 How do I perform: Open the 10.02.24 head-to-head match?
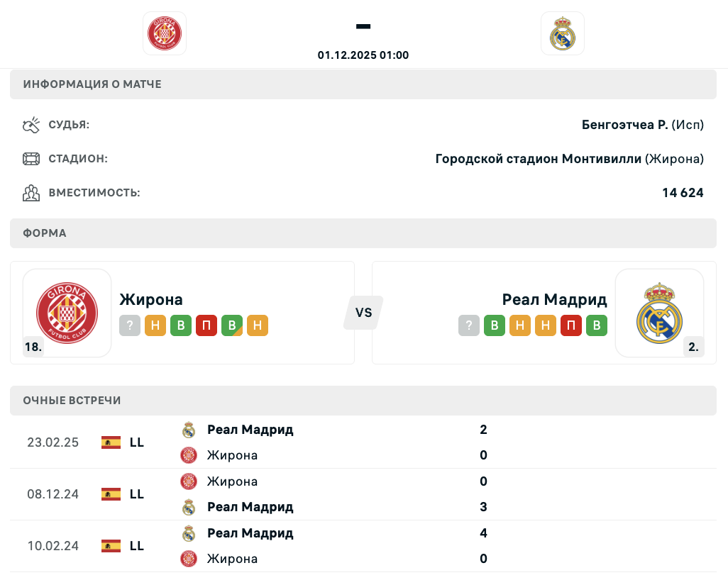53,546
